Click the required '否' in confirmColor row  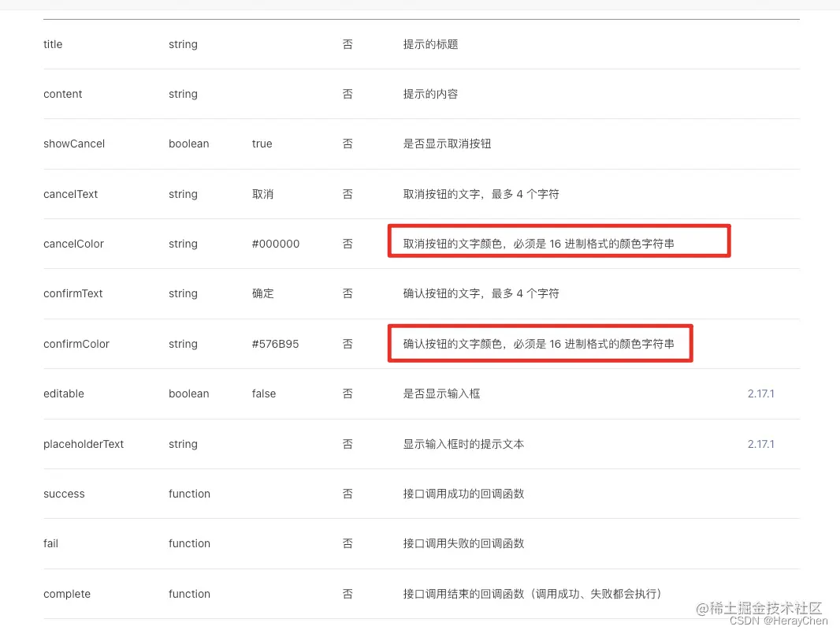point(348,344)
